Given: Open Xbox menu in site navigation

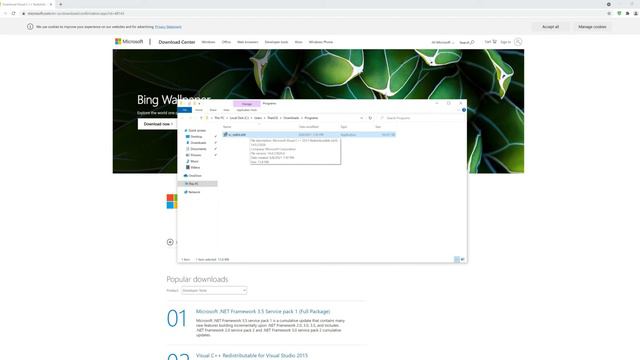Looking at the screenshot, I should tap(298, 42).
